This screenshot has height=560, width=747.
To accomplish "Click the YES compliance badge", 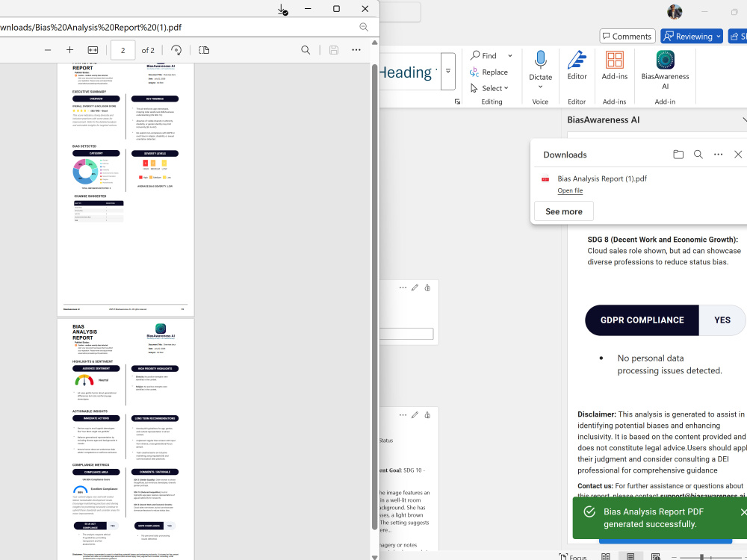I will [722, 320].
